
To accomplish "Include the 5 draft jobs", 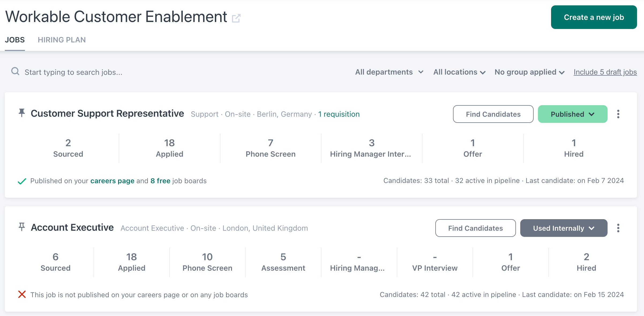I will (x=605, y=72).
